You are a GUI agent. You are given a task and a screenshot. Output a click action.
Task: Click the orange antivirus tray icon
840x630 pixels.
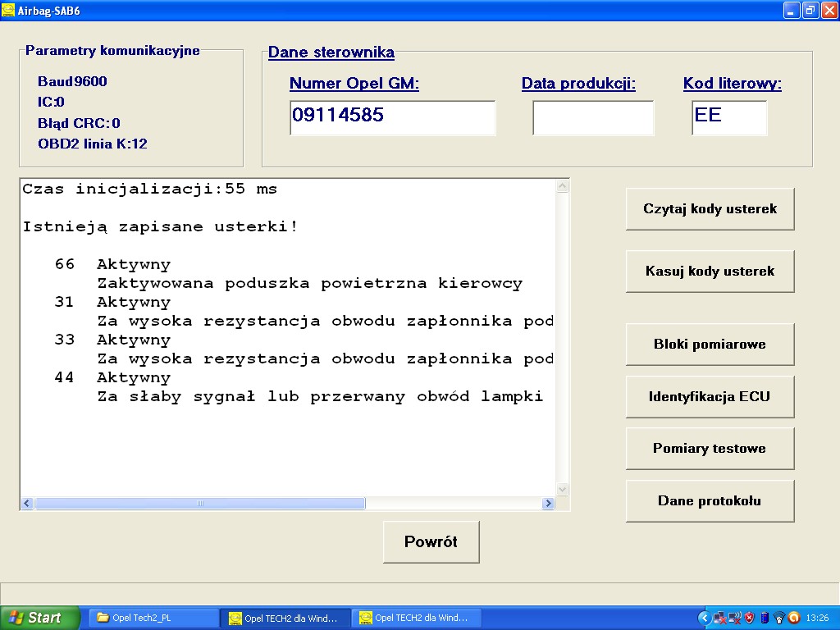792,618
